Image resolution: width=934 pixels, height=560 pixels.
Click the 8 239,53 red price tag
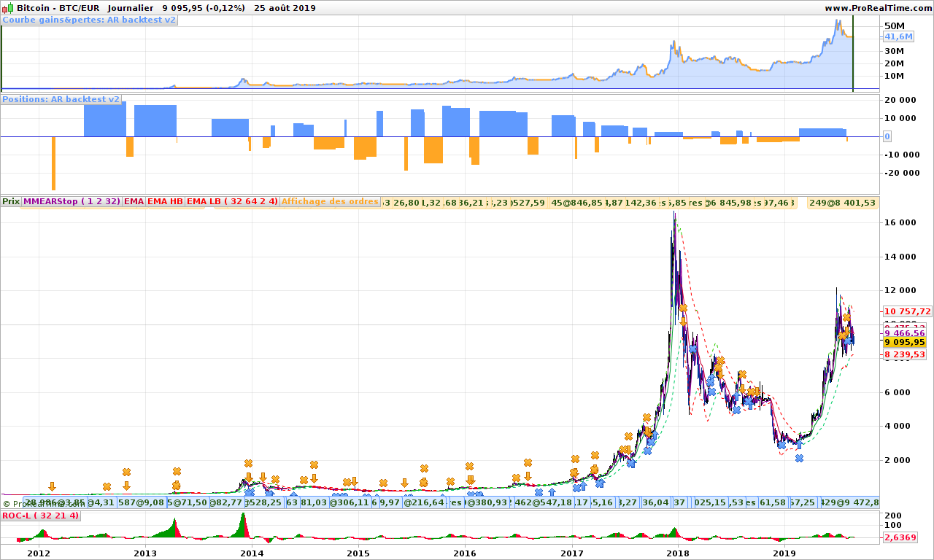tap(906, 354)
